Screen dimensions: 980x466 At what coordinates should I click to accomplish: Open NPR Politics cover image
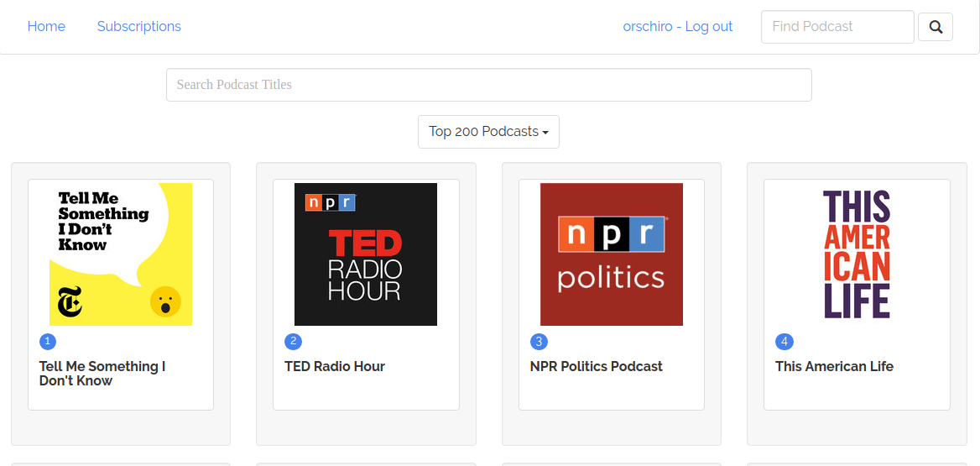[x=612, y=254]
